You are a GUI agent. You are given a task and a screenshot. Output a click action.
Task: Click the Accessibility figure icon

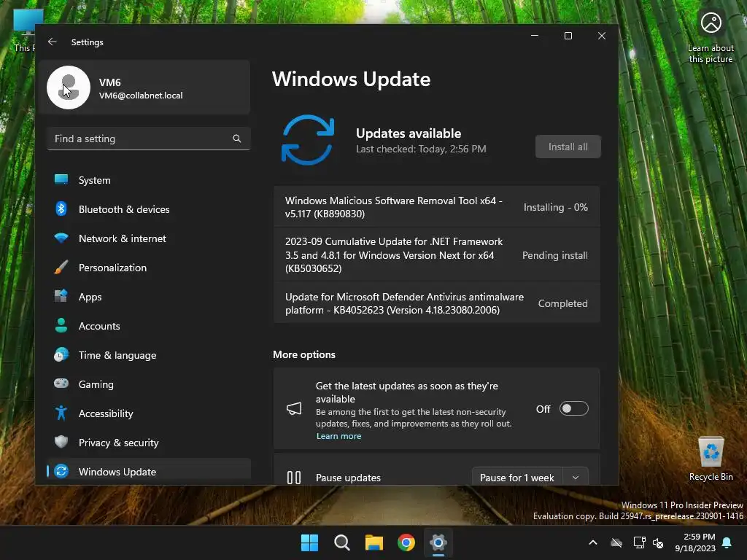61,413
